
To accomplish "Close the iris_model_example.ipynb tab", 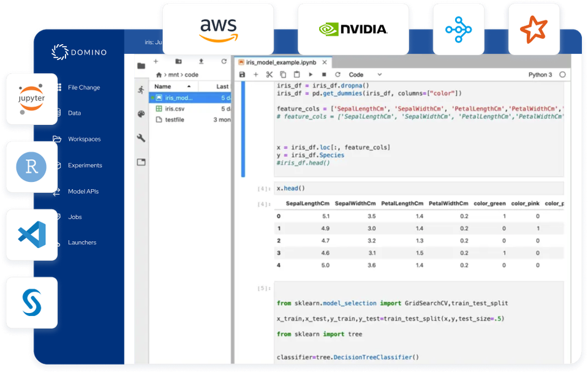I will [325, 62].
